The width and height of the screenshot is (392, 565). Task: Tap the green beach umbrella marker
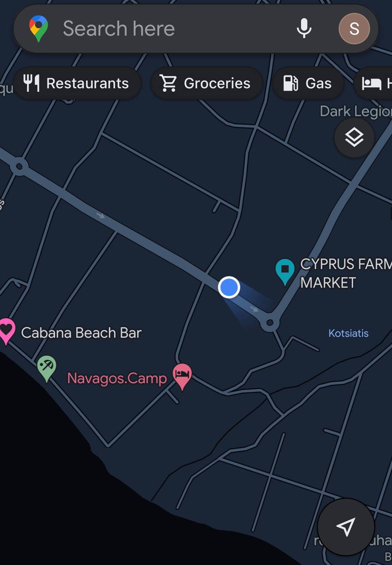(46, 368)
